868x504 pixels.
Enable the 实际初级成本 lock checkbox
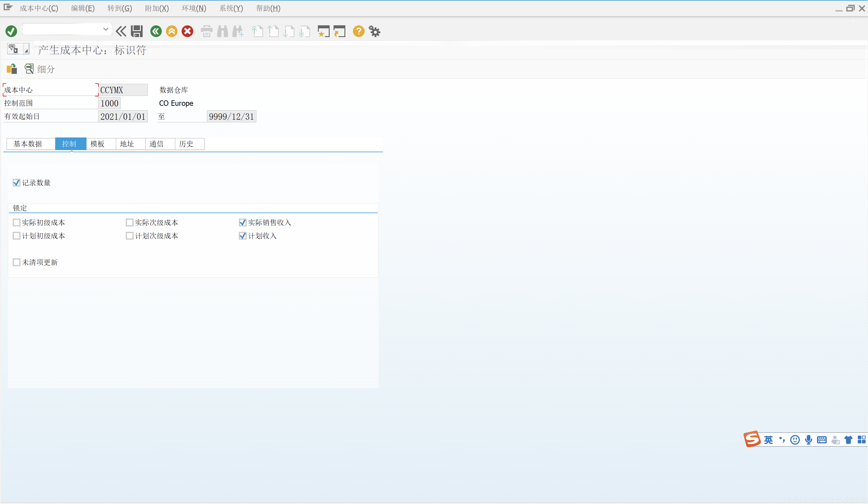coord(16,222)
